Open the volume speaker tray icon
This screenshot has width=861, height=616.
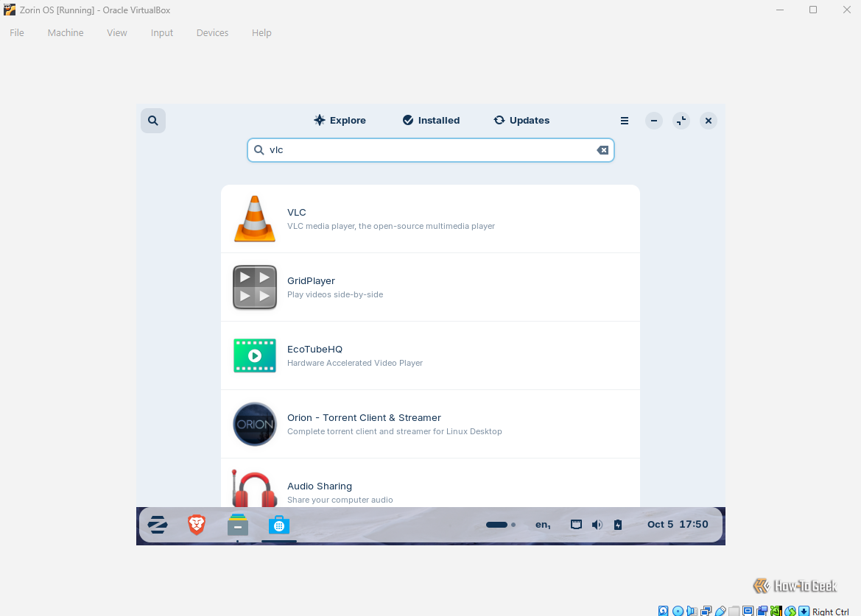(597, 525)
